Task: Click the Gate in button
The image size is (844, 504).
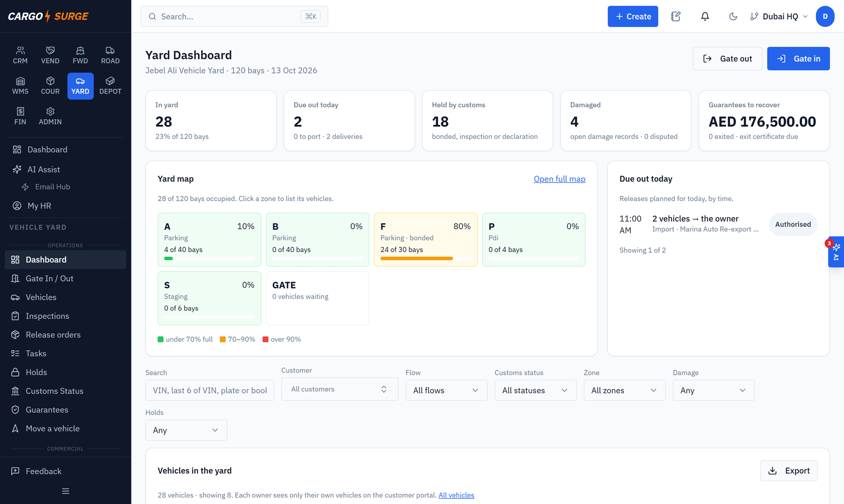Action: tap(798, 58)
